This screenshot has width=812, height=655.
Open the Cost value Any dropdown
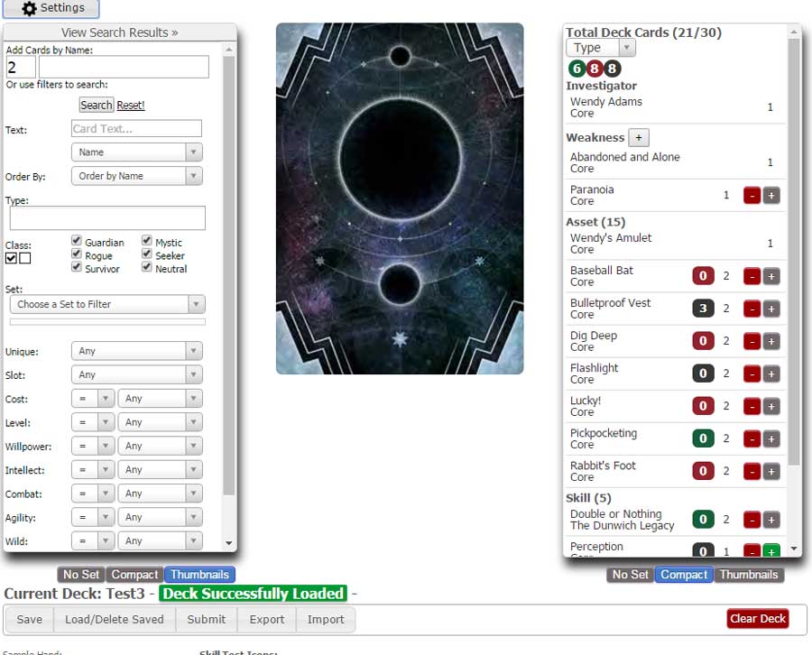[x=160, y=399]
